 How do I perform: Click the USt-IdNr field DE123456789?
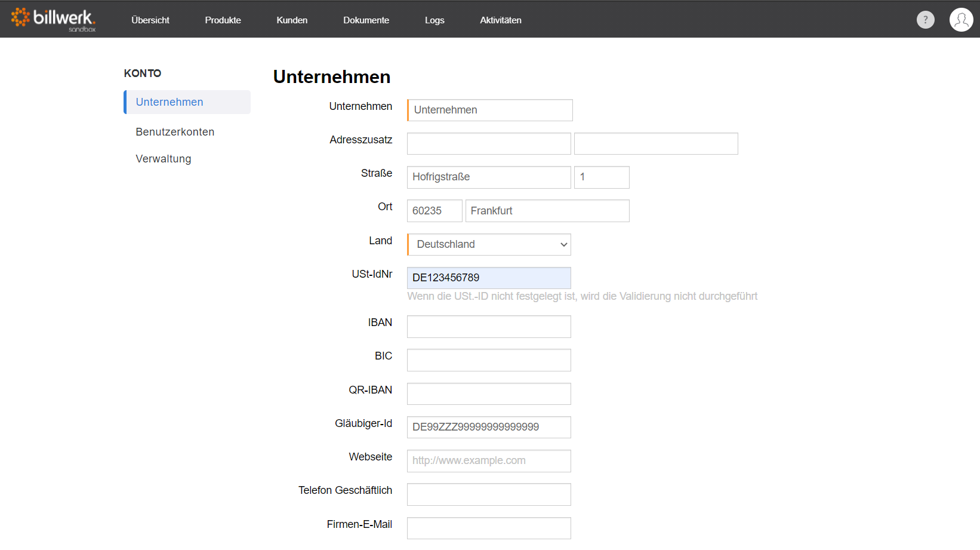point(489,278)
